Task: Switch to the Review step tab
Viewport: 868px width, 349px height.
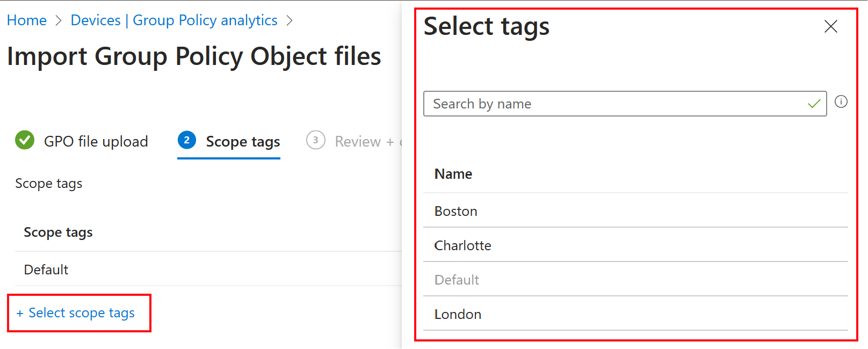Action: point(358,142)
